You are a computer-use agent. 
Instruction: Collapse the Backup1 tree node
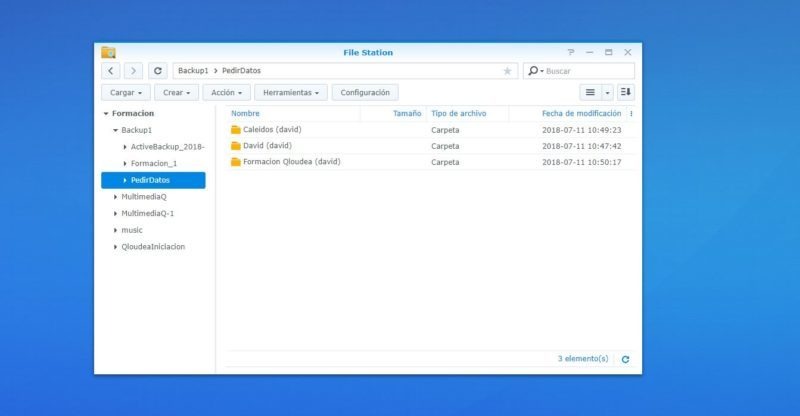115,130
